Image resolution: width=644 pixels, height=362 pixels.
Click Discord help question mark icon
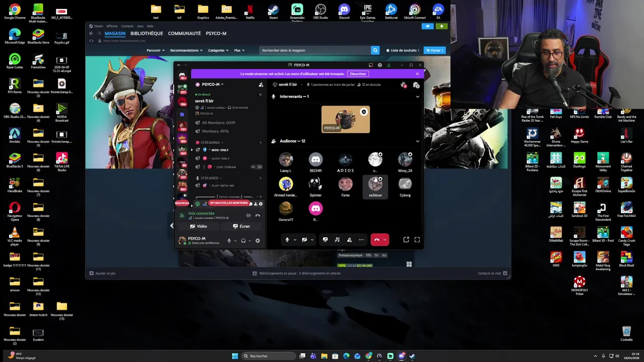coord(380,65)
